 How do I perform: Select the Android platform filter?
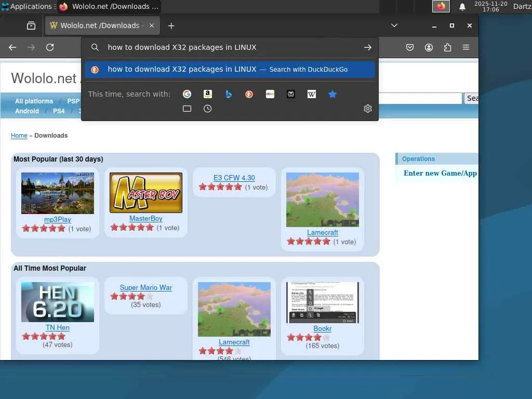point(27,111)
